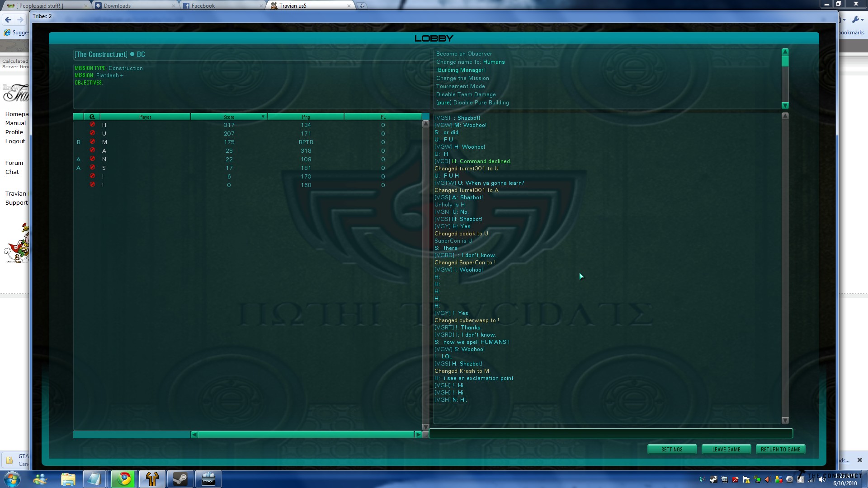The image size is (868, 488).
Task: Open new browser tab button
Action: click(x=362, y=6)
